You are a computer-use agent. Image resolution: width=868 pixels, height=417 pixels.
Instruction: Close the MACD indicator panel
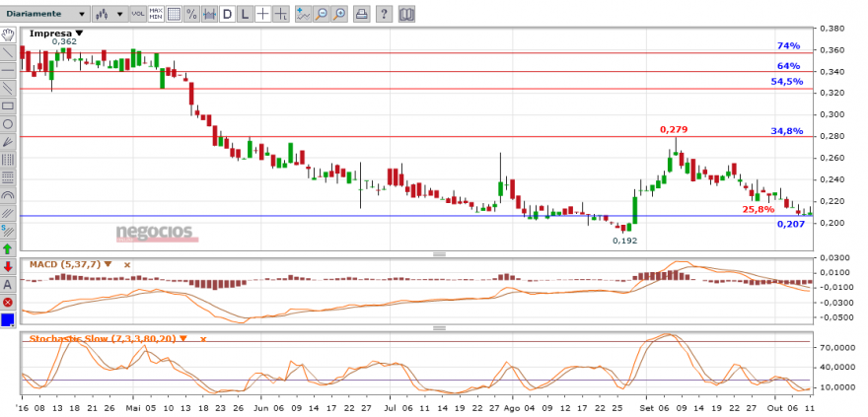pos(125,264)
